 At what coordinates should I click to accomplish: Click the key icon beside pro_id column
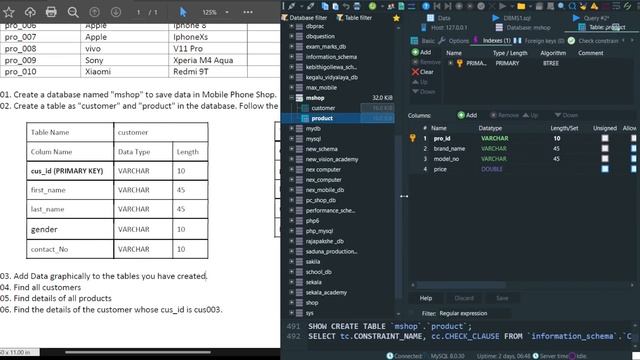click(x=413, y=138)
